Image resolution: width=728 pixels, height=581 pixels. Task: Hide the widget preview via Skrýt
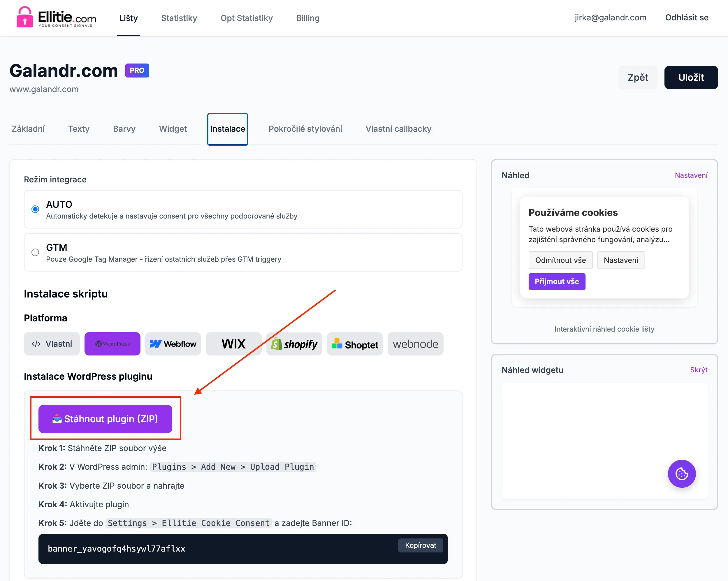point(699,370)
